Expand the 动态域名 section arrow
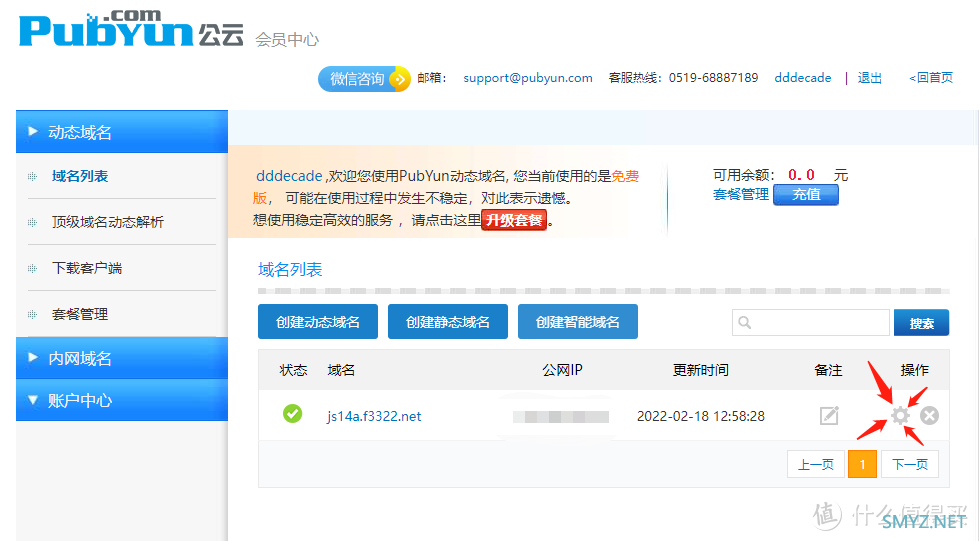The height and width of the screenshot is (541, 979). [33, 131]
